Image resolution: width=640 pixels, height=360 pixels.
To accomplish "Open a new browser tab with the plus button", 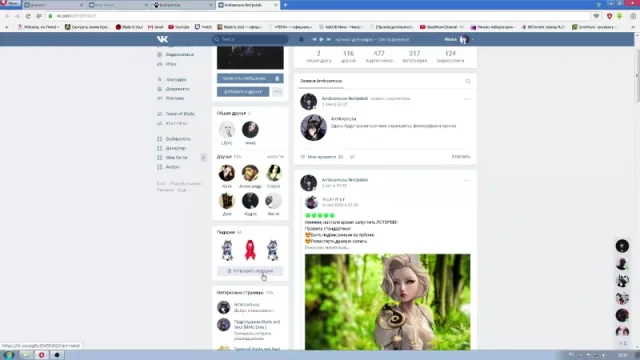I will [x=285, y=5].
